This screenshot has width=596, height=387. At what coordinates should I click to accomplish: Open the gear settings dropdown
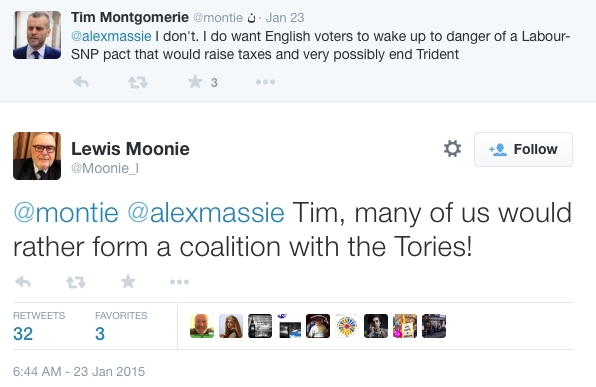point(452,149)
